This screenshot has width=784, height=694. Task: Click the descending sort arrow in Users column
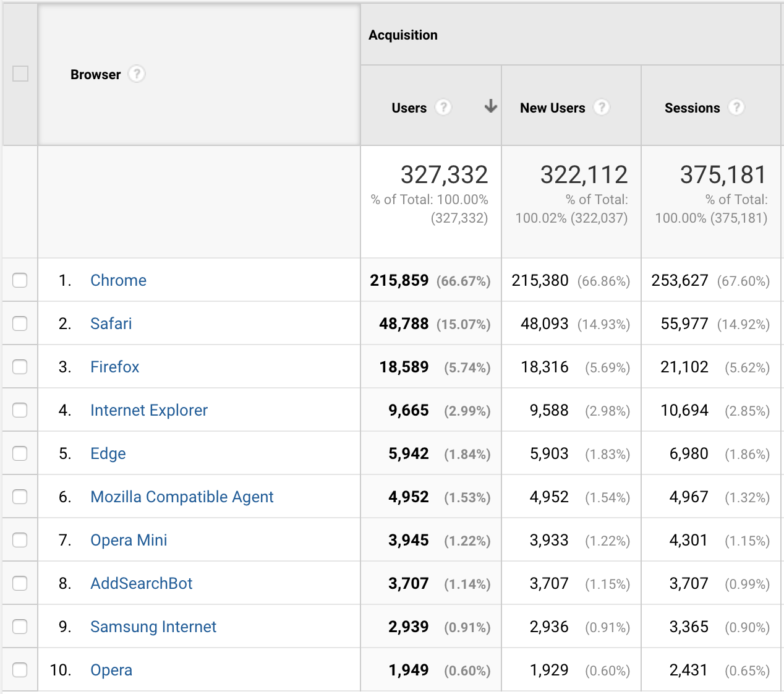coord(490,106)
